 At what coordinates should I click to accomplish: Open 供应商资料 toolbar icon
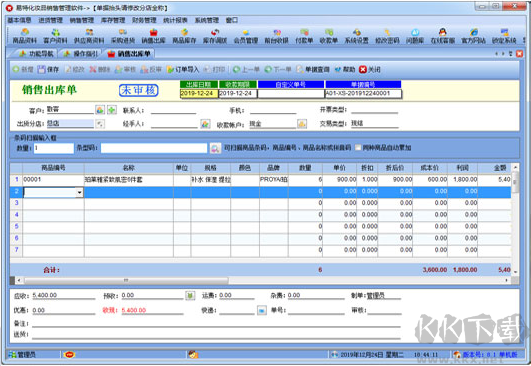point(89,36)
